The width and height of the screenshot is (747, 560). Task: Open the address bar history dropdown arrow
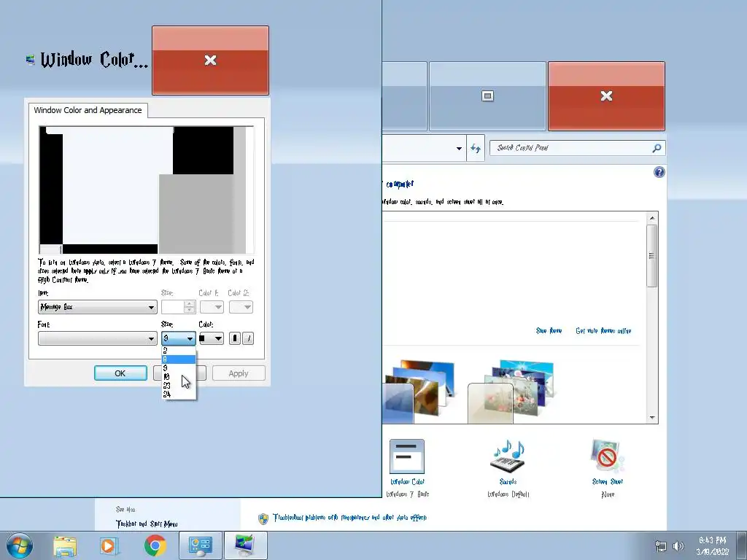(459, 149)
